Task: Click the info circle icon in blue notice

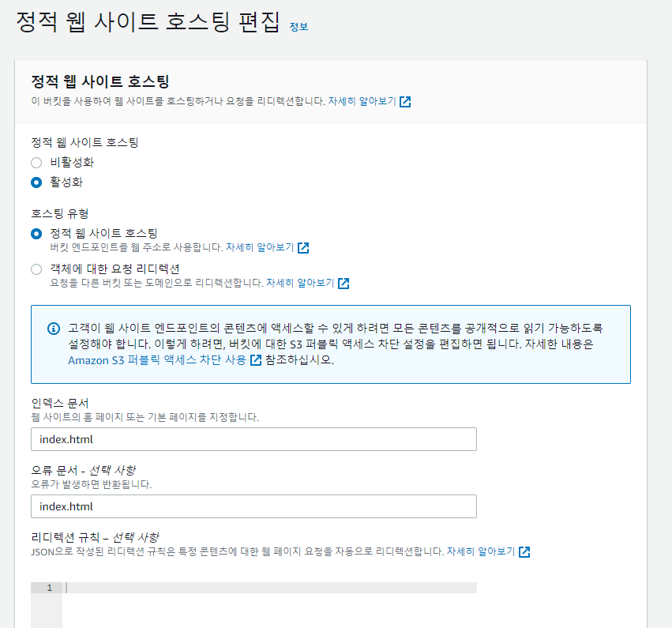Action: pyautogui.click(x=54, y=329)
